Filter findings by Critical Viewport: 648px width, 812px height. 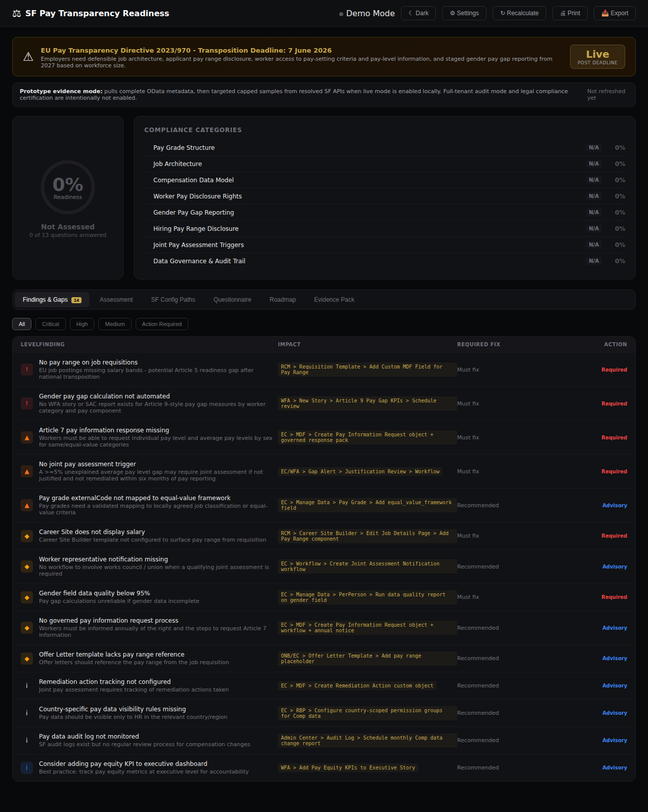[x=51, y=324]
